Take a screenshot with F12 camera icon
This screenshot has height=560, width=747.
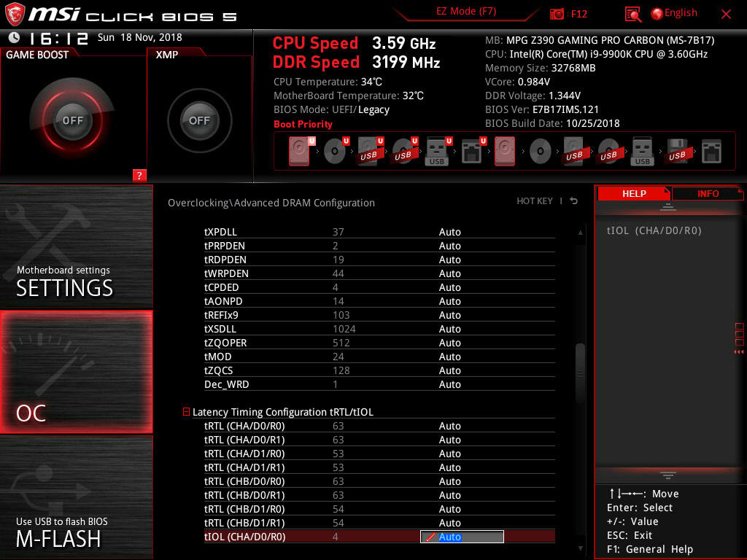pyautogui.click(x=557, y=14)
